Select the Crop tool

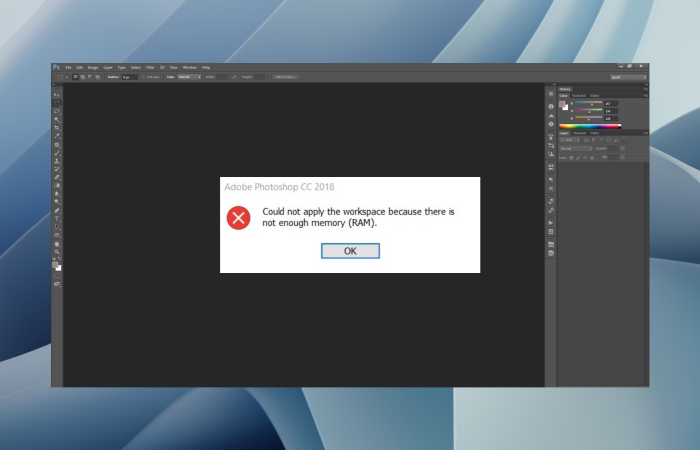[57, 128]
